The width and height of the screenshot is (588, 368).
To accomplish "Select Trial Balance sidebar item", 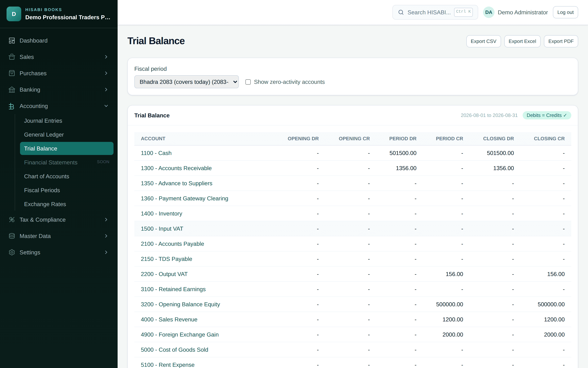I will click(67, 148).
